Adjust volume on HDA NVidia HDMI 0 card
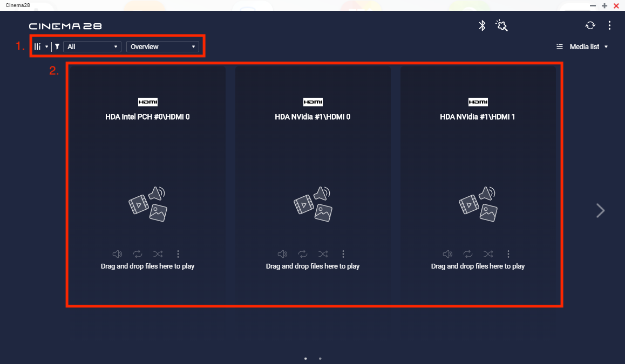 click(282, 254)
